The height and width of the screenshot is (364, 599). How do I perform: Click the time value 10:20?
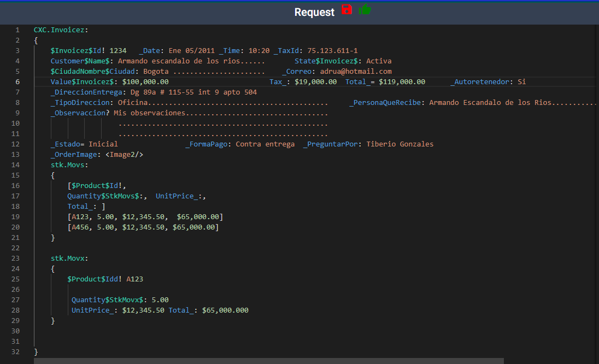(x=259, y=51)
